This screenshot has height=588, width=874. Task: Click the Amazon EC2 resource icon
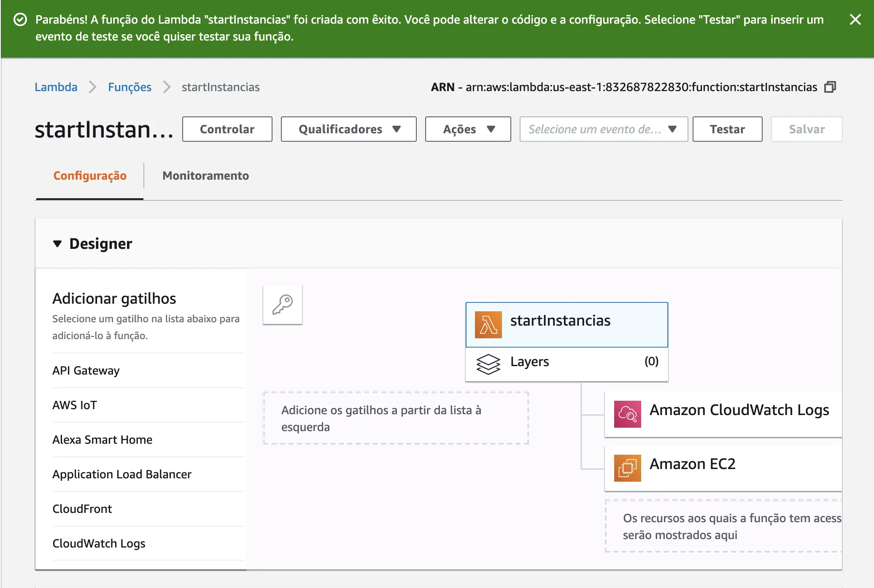[x=627, y=468]
